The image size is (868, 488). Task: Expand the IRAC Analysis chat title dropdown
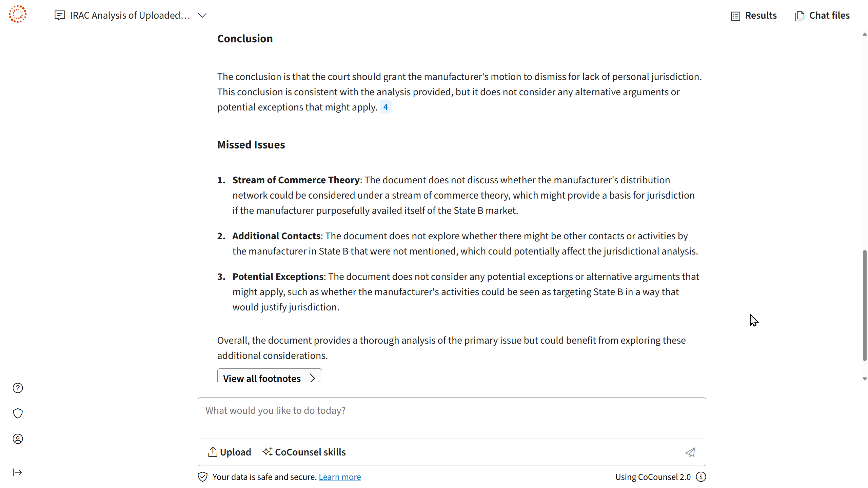pyautogui.click(x=202, y=16)
